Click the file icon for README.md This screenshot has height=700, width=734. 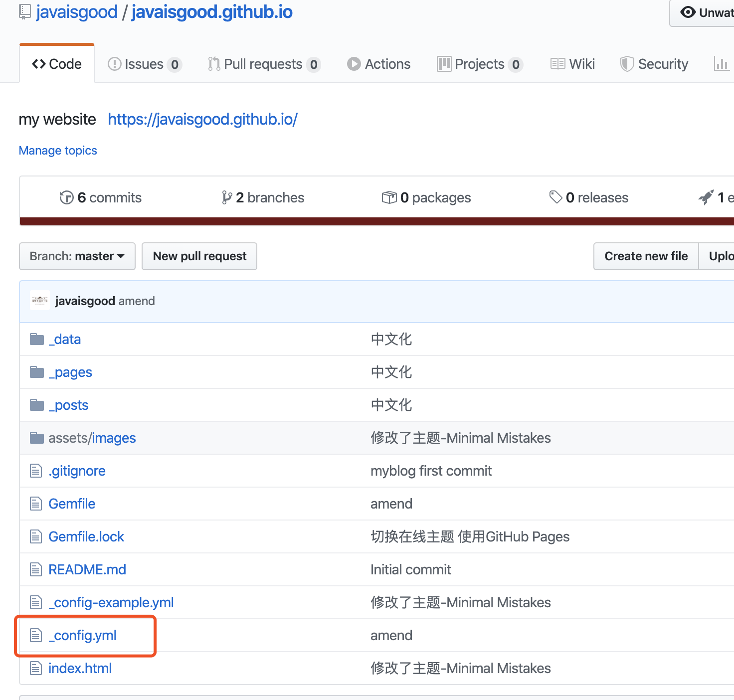(36, 569)
